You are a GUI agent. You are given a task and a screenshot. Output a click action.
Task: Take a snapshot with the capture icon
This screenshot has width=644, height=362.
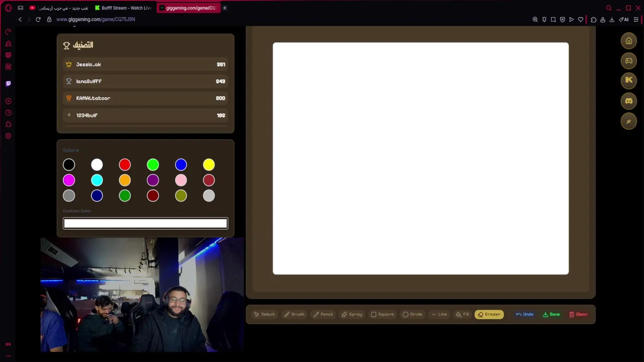553,20
